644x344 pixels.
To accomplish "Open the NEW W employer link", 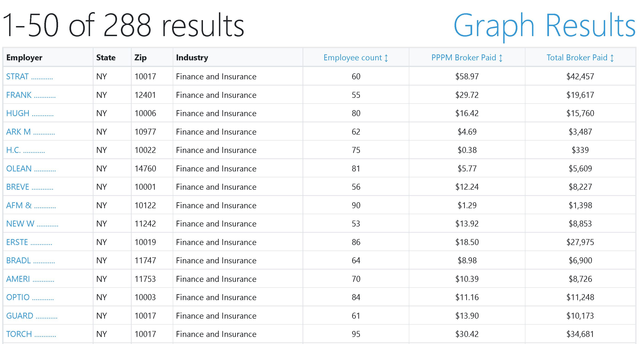I will 32,224.
